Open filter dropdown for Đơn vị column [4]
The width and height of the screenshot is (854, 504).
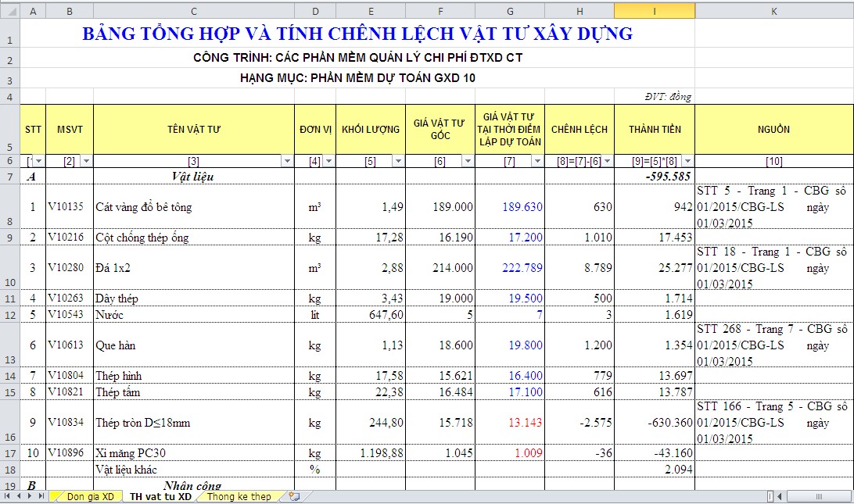pyautogui.click(x=328, y=161)
